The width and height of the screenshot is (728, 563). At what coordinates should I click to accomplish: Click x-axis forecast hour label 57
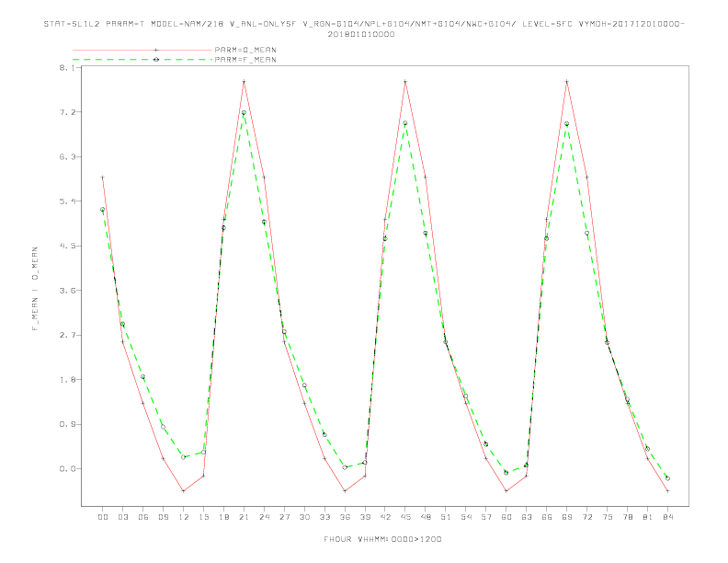(x=486, y=517)
